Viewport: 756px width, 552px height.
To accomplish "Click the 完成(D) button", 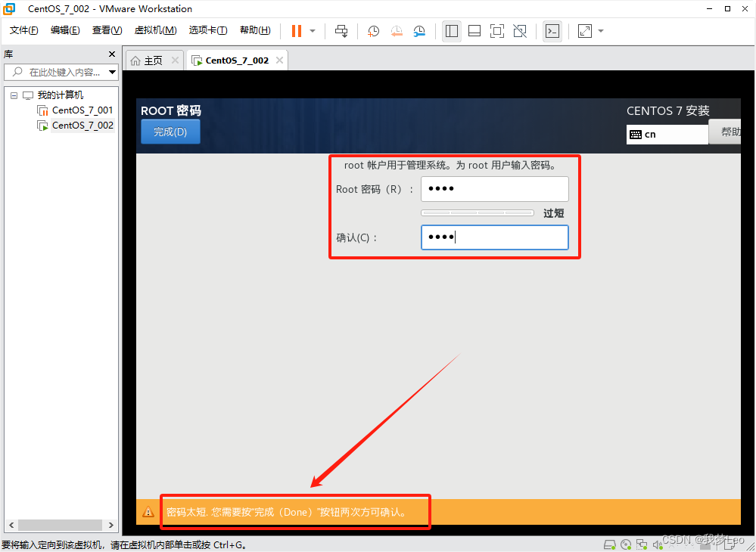I will (x=170, y=132).
